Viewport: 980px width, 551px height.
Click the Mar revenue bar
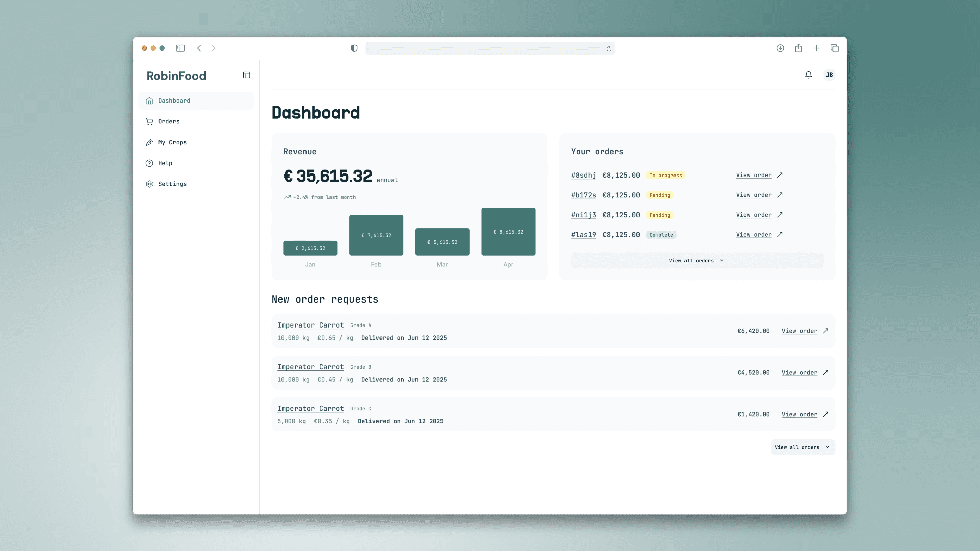coord(442,242)
